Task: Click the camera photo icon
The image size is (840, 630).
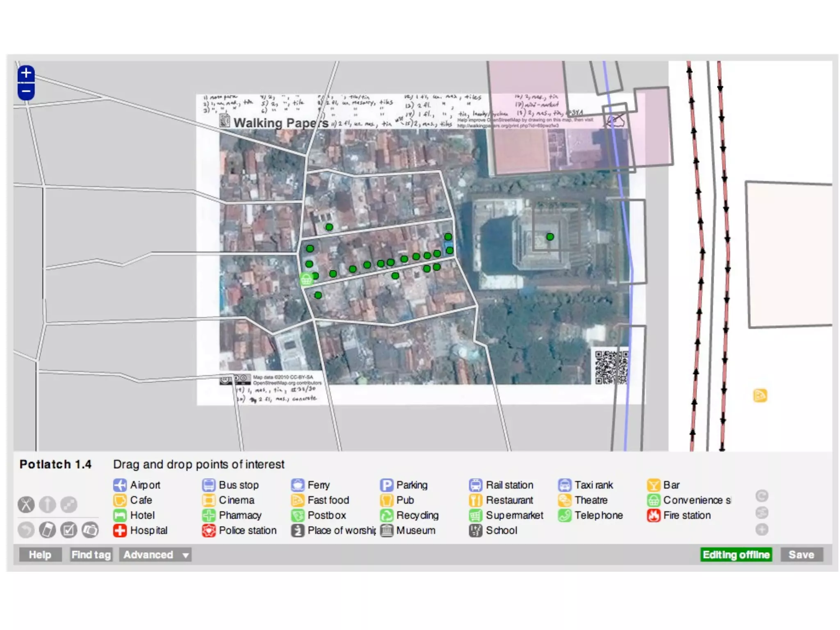Action: [90, 530]
